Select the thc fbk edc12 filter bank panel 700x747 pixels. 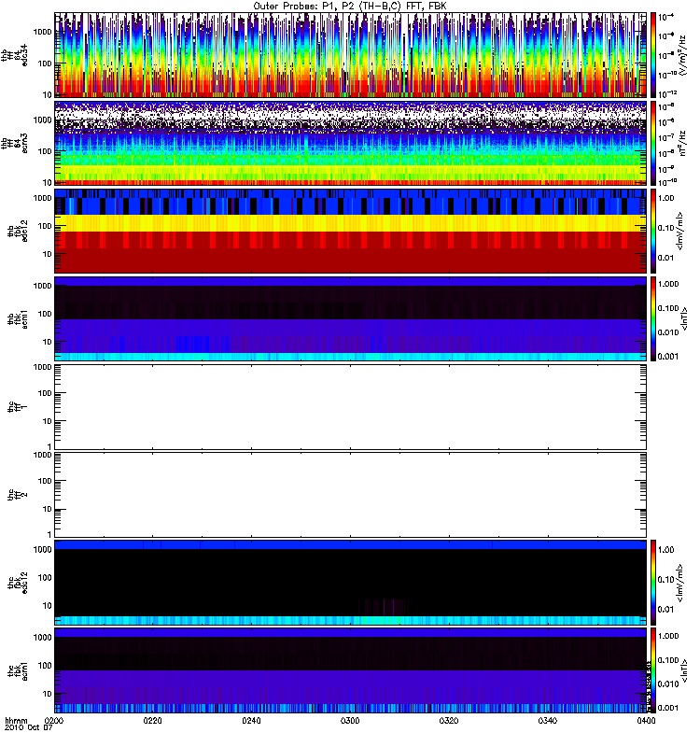pyautogui.click(x=351, y=582)
